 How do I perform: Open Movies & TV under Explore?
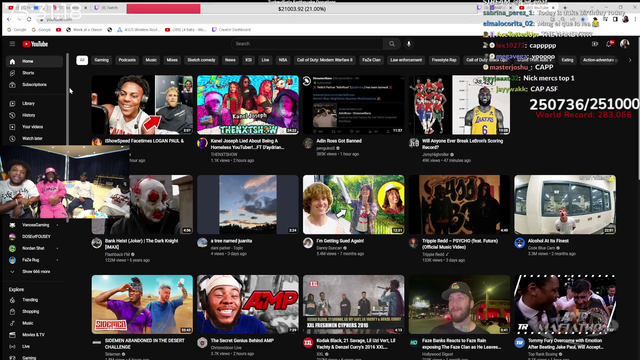tap(34, 335)
